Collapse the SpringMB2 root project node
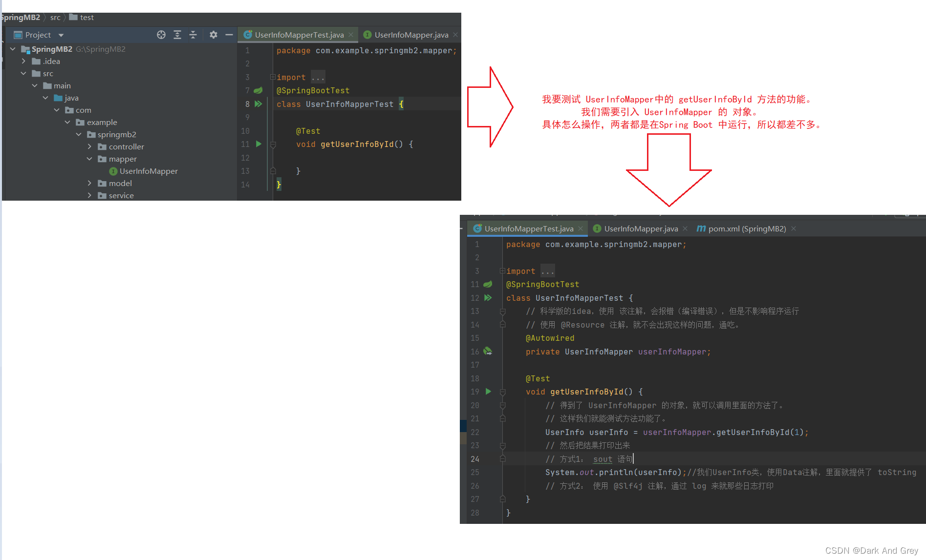The image size is (926, 560). [x=13, y=49]
